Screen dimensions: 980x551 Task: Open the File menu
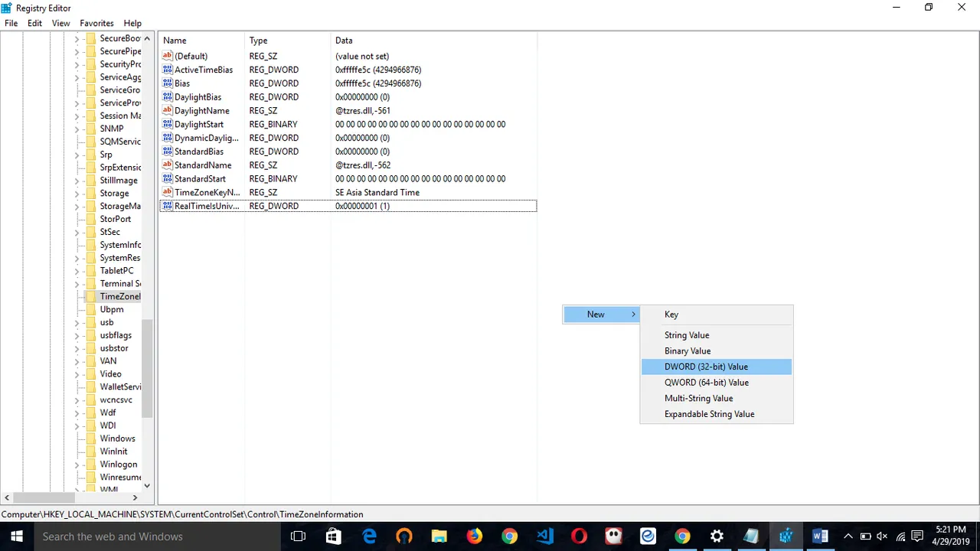coord(11,23)
